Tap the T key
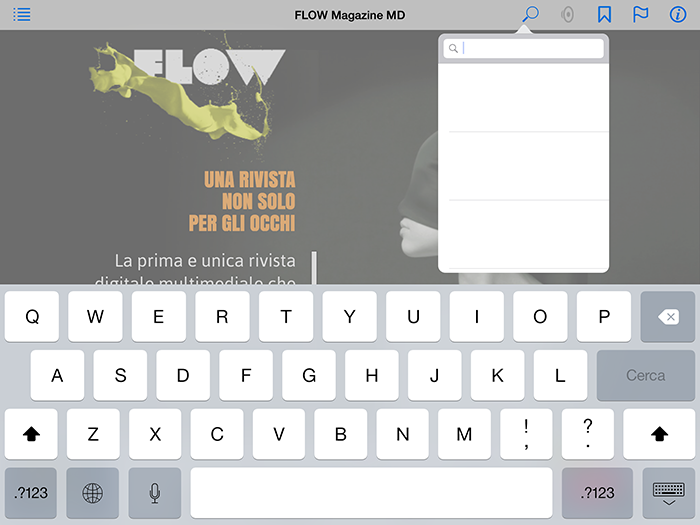 tap(286, 317)
